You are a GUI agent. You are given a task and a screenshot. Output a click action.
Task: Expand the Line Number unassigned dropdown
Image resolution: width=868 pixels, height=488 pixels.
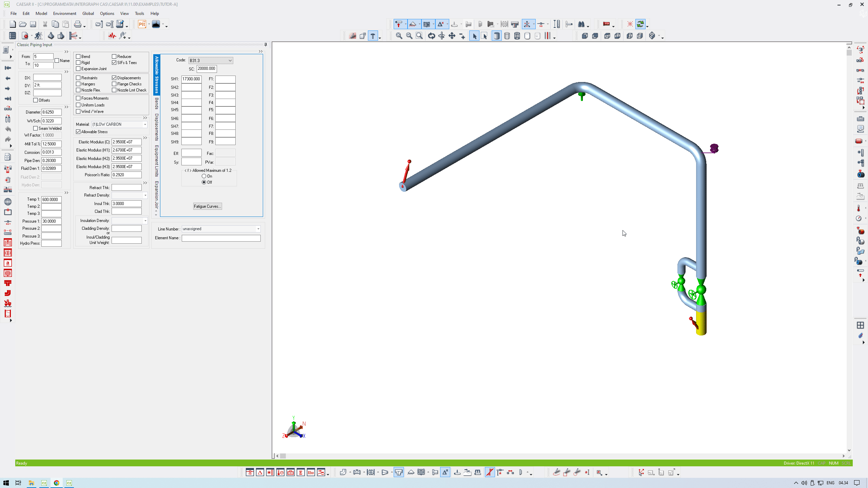(x=258, y=229)
